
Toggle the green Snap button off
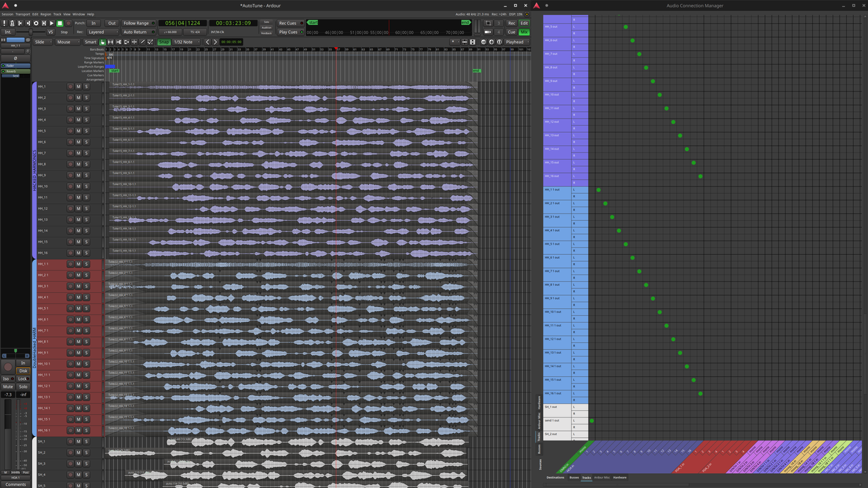[163, 41]
